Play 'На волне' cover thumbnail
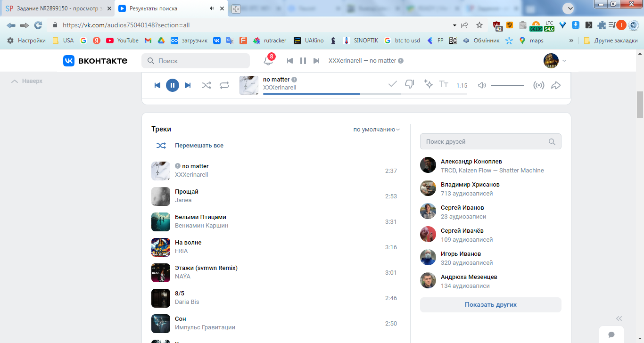Viewport: 644px width, 343px height. (x=161, y=247)
